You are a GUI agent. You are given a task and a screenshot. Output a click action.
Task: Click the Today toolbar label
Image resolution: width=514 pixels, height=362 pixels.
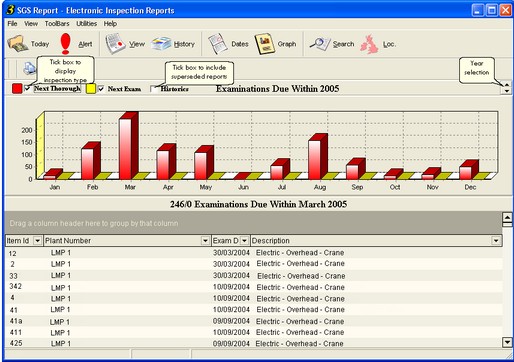click(40, 44)
